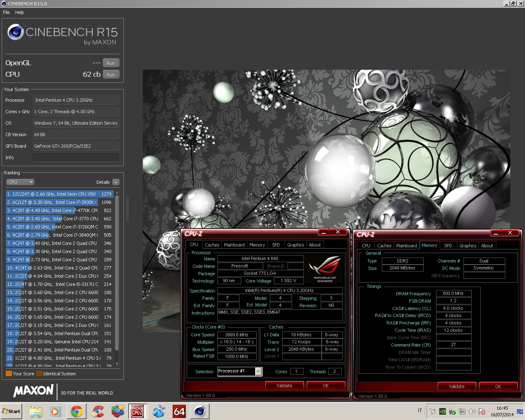Open CCleaner from the taskbar
Viewport: 525px width, 420px height.
[x=97, y=411]
